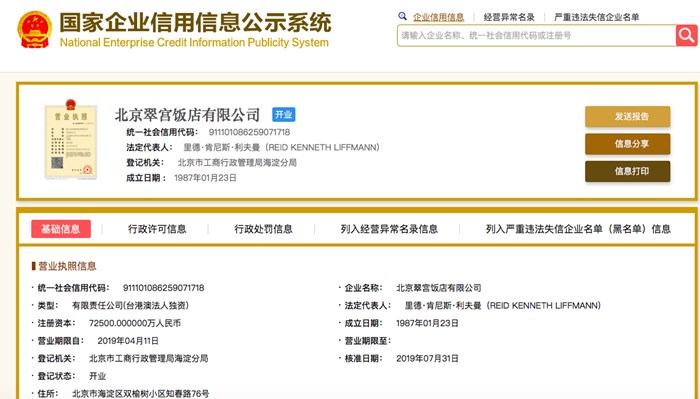Image resolution: width=700 pixels, height=399 pixels.
Task: Click the 营业期限至 label
Action: click(x=367, y=341)
